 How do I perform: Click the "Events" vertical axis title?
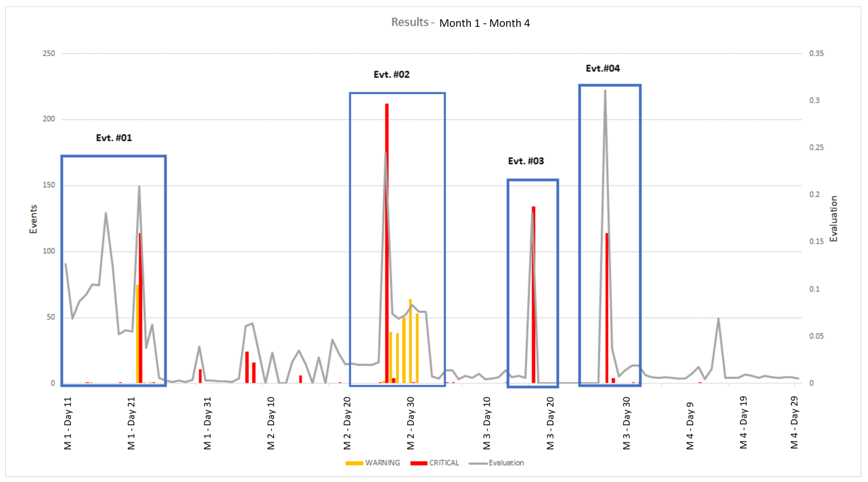tap(33, 219)
